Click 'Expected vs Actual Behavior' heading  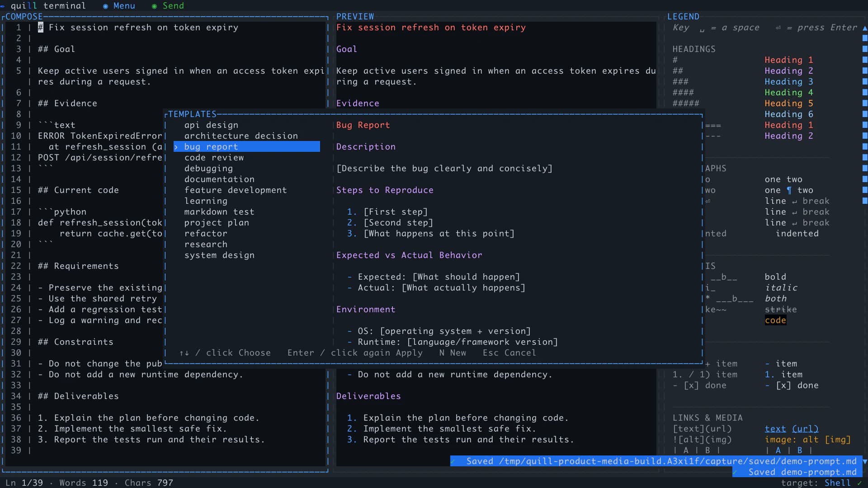[x=409, y=255]
